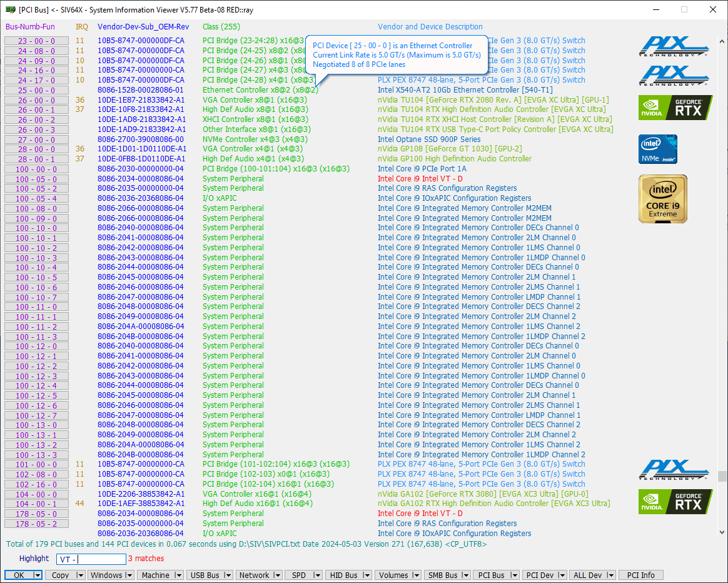Click the GeForce RTX logo beside the RTX 3080 row
The image size is (728, 583).
[675, 502]
